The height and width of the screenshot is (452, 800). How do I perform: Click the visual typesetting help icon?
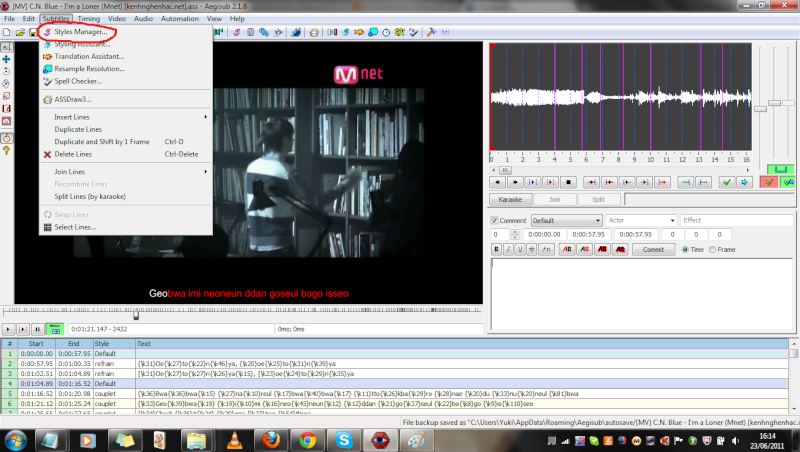coord(7,151)
